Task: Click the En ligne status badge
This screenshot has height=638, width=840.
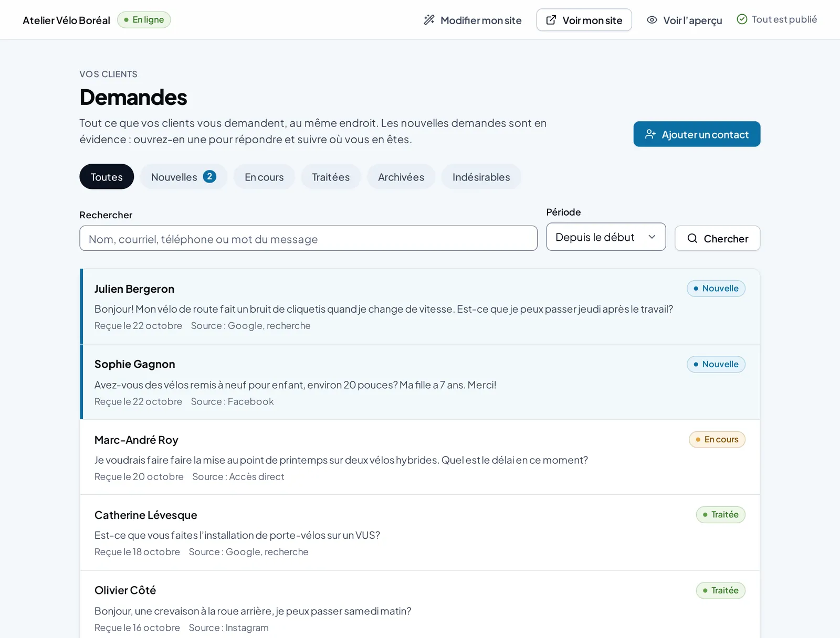Action: coord(144,20)
